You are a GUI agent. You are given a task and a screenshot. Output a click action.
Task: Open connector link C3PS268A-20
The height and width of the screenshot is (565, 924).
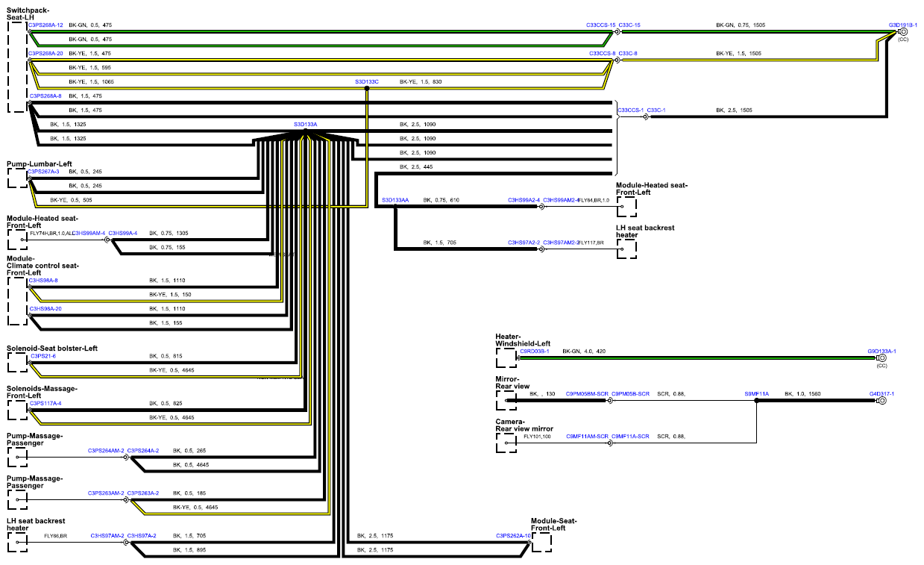click(45, 54)
